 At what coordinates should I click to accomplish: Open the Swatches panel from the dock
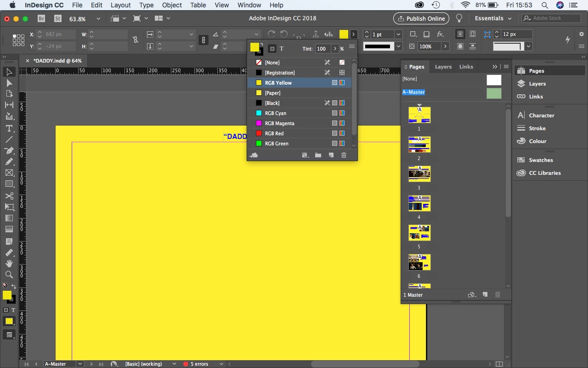(x=541, y=160)
